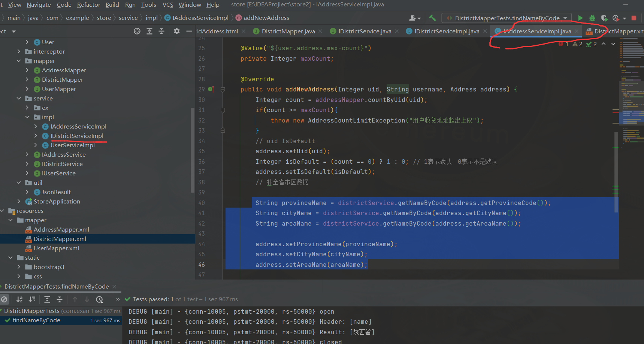Switch to IDistrictServiceImpl.java tab
644x344 pixels.
click(447, 31)
